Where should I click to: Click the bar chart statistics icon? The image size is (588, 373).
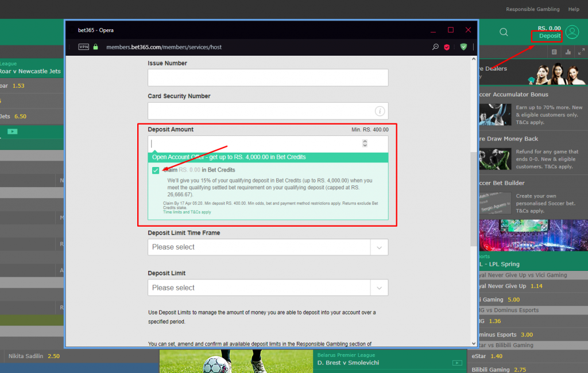[x=568, y=52]
